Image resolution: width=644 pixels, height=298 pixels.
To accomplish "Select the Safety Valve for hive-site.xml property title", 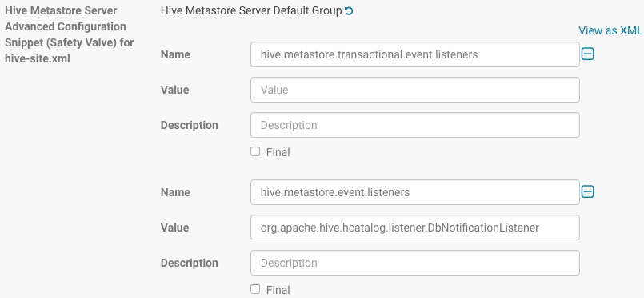I will coord(70,34).
